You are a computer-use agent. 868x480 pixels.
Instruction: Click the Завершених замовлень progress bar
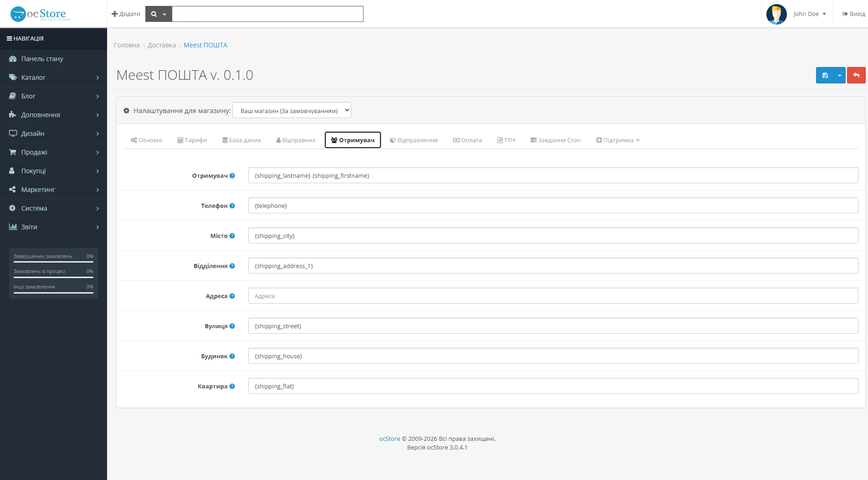[53, 262]
